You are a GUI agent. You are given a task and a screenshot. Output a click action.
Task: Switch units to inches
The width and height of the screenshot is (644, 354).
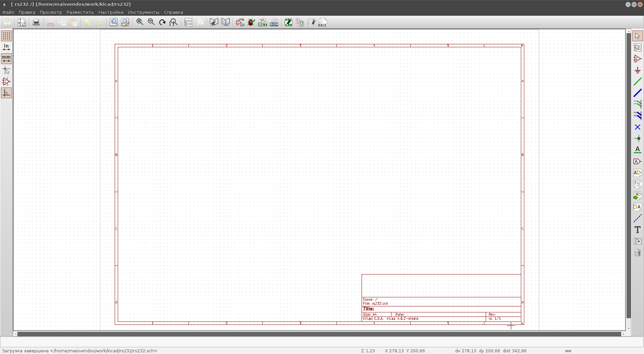[x=6, y=47]
